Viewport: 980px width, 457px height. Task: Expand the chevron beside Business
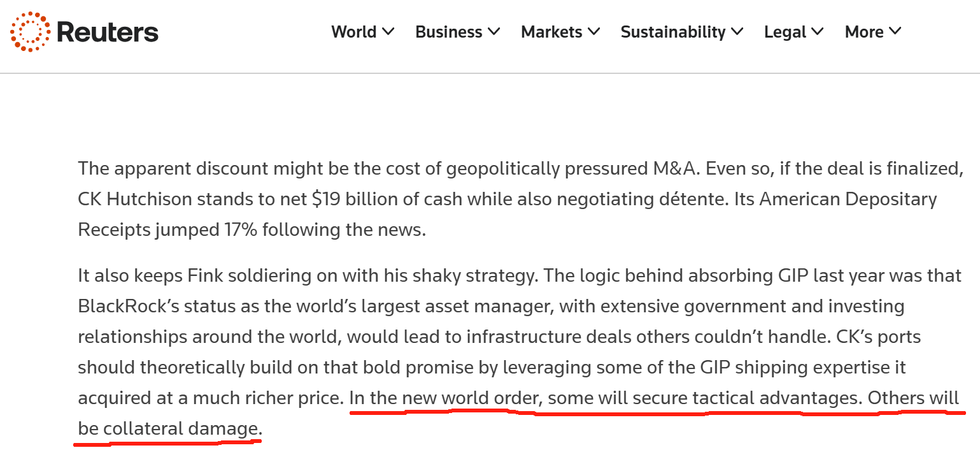[x=494, y=31]
